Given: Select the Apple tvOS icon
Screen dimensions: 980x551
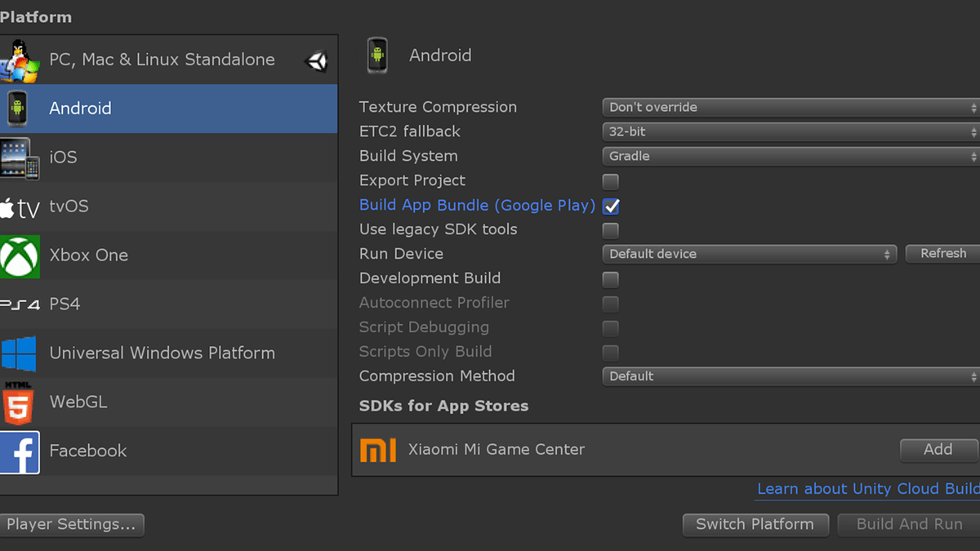Looking at the screenshot, I should [x=20, y=207].
